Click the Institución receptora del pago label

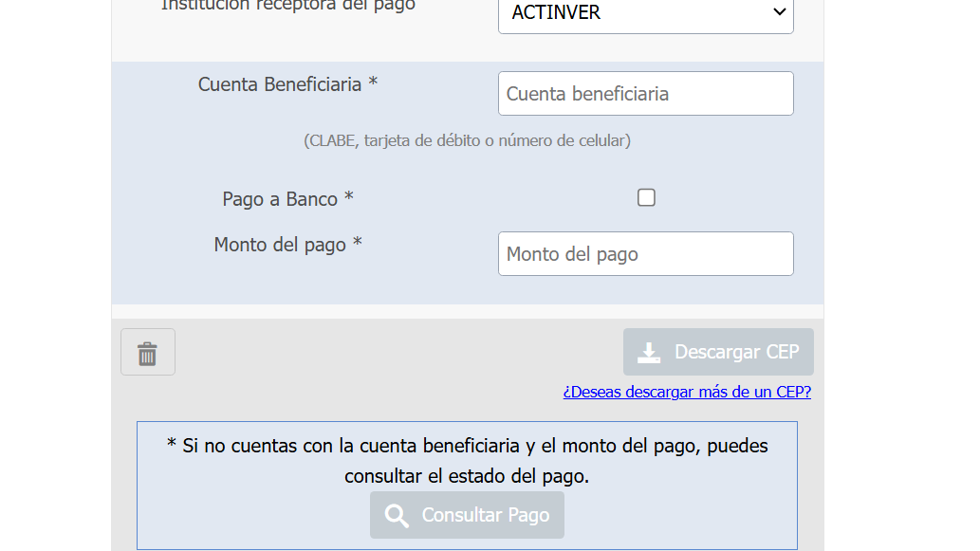click(x=287, y=6)
